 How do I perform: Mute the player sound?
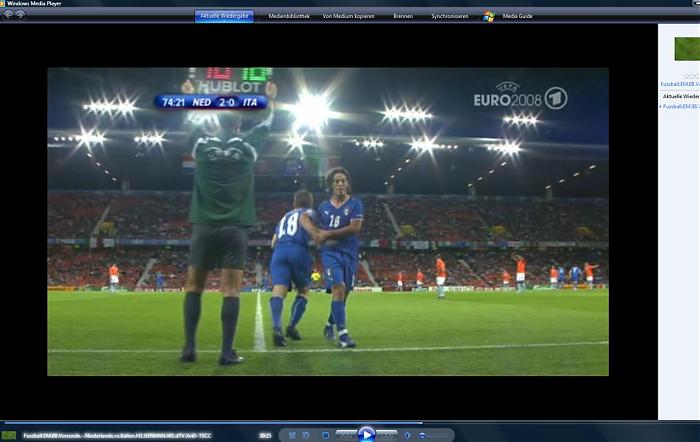407,435
